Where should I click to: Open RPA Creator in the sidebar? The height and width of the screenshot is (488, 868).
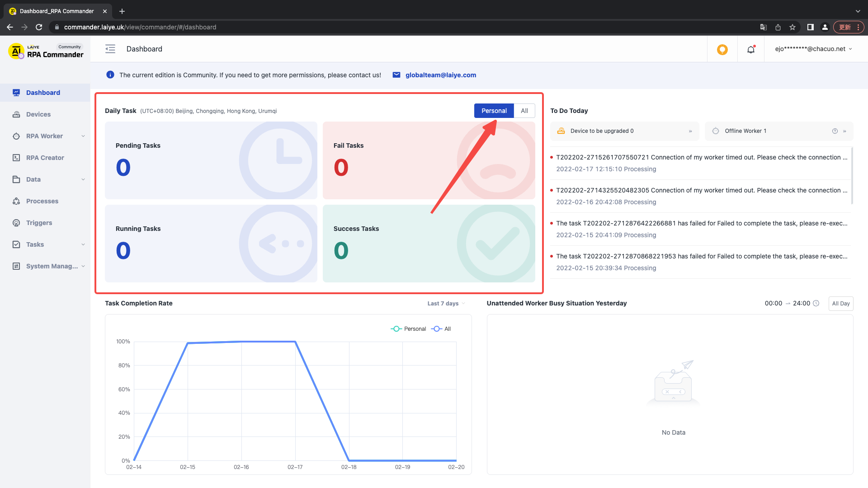[x=45, y=158]
